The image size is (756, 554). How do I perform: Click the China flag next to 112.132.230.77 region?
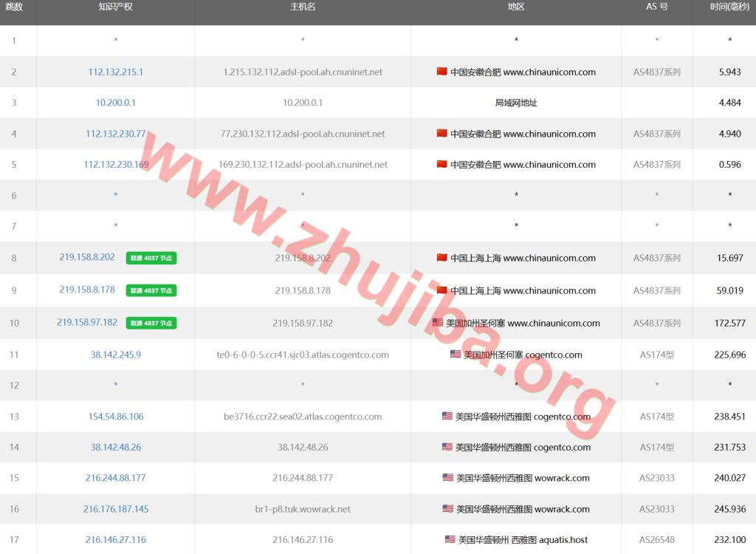441,134
